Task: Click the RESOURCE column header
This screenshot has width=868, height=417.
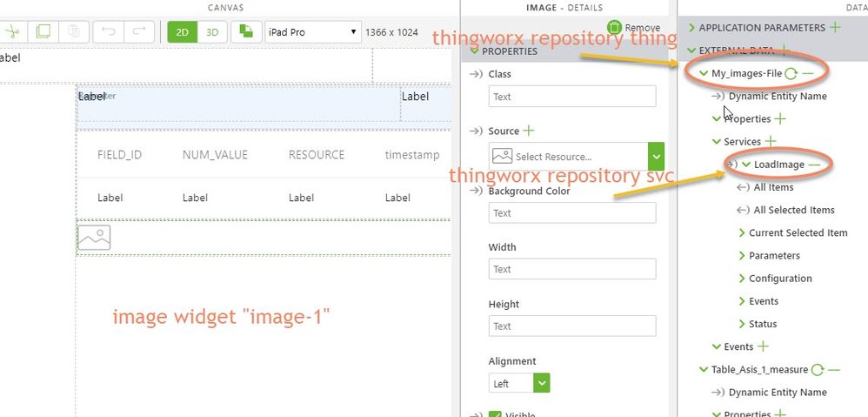Action: coord(317,155)
